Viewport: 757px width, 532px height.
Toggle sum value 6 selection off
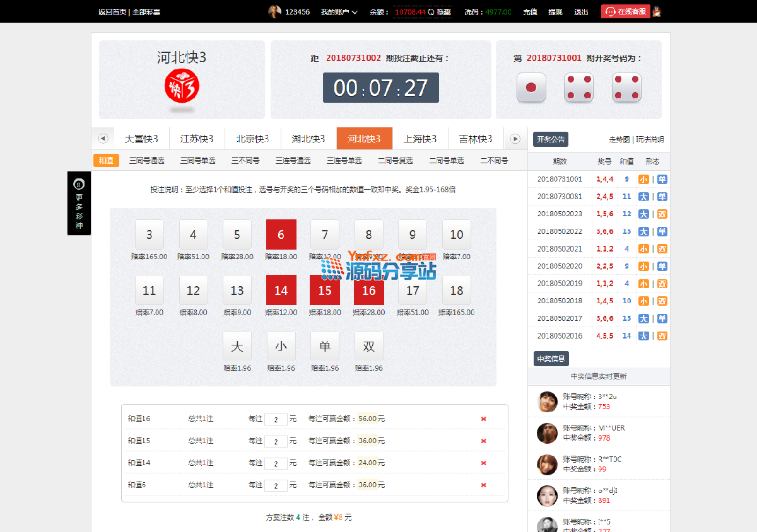[281, 234]
